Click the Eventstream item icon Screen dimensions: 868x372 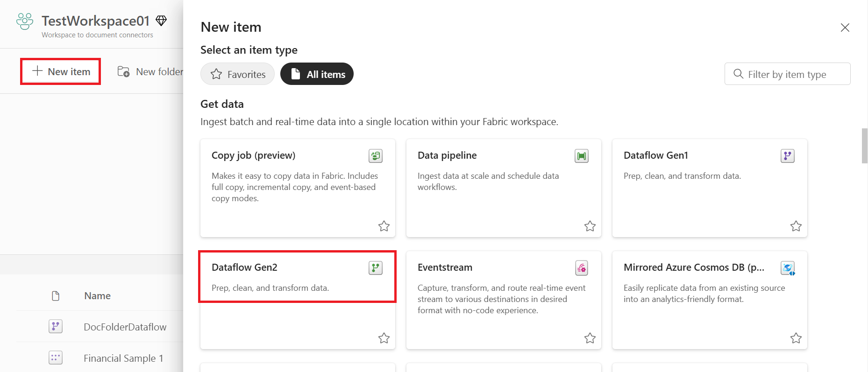pyautogui.click(x=582, y=268)
